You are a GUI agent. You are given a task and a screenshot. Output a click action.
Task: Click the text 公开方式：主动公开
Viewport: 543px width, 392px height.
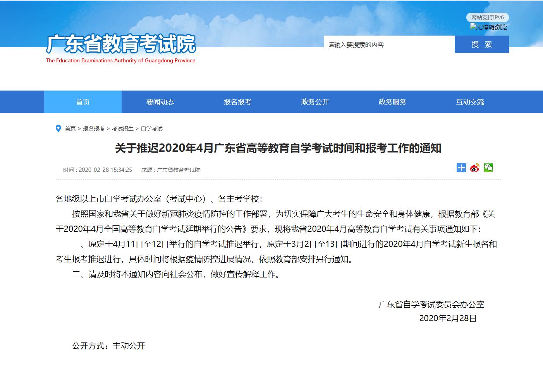108,346
